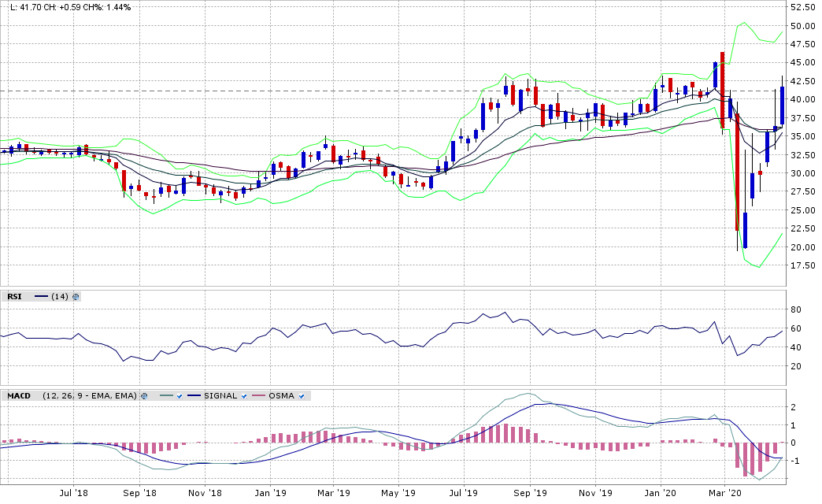This screenshot has height=504, width=822.
Task: Click the RSI period (14) parameter
Action: pos(59,297)
